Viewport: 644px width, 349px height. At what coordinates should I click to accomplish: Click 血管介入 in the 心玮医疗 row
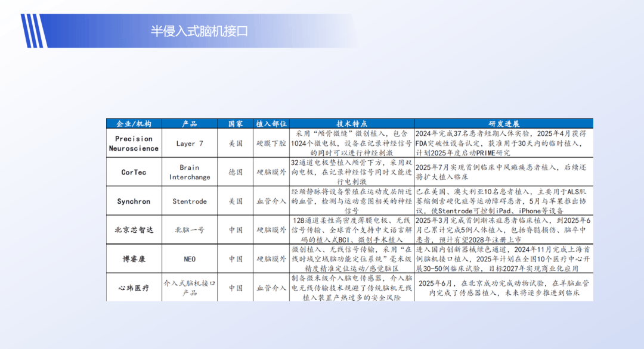[271, 288]
